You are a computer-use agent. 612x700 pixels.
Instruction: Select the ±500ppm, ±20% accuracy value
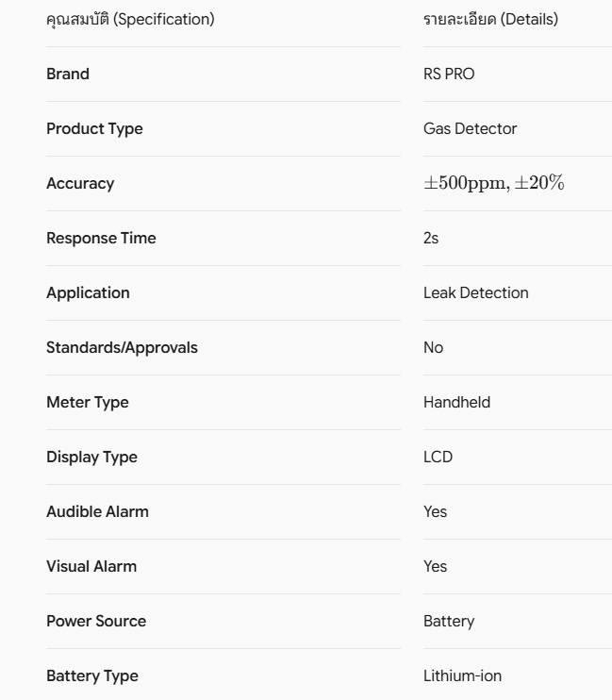(x=494, y=183)
